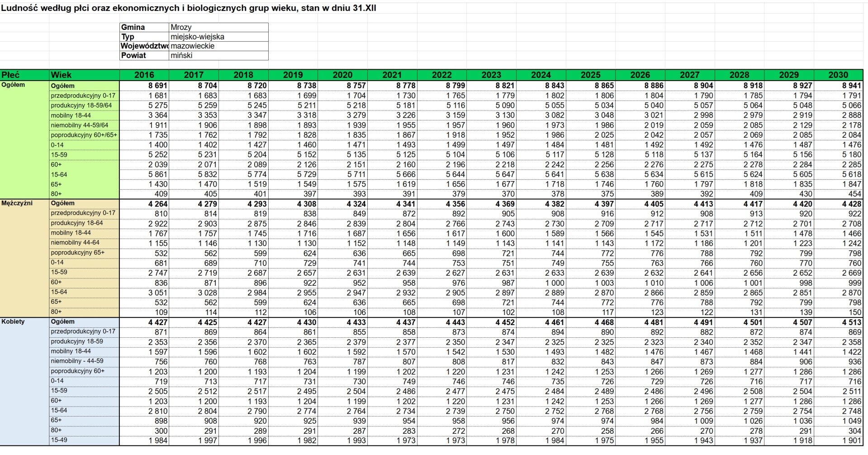Viewport: 868px width, 455px height.
Task: Select the 2022 year column header
Action: pyautogui.click(x=442, y=75)
